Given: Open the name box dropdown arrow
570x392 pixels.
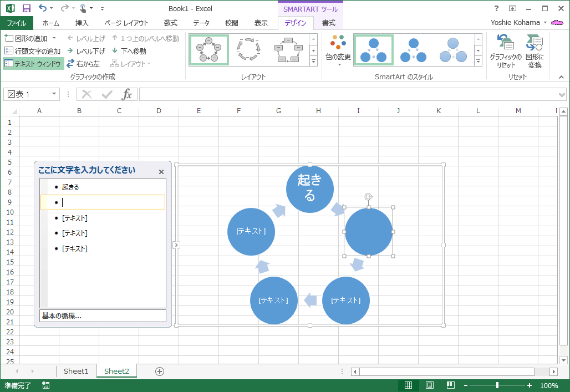Looking at the screenshot, I should (54, 94).
